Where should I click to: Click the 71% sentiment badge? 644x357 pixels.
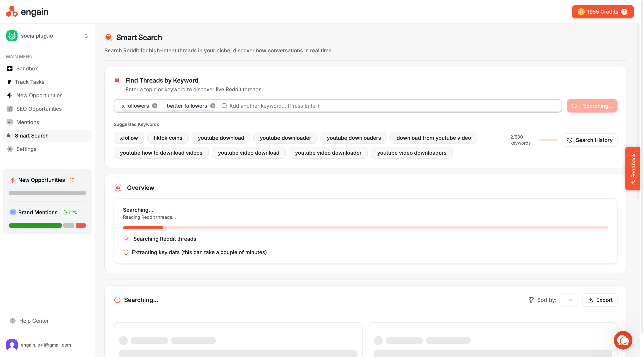click(70, 212)
